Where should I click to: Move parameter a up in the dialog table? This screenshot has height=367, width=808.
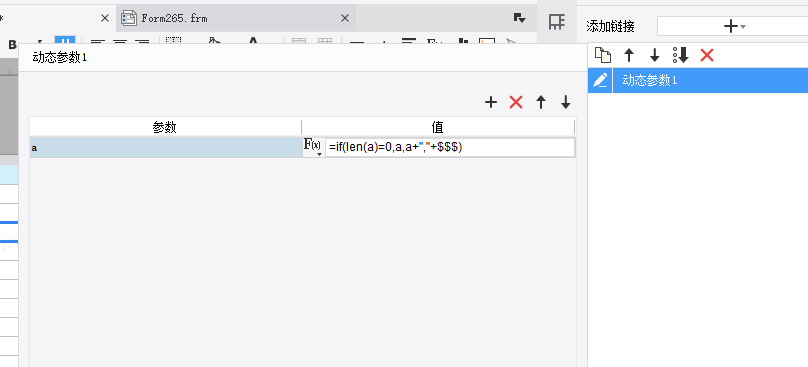coord(541,102)
